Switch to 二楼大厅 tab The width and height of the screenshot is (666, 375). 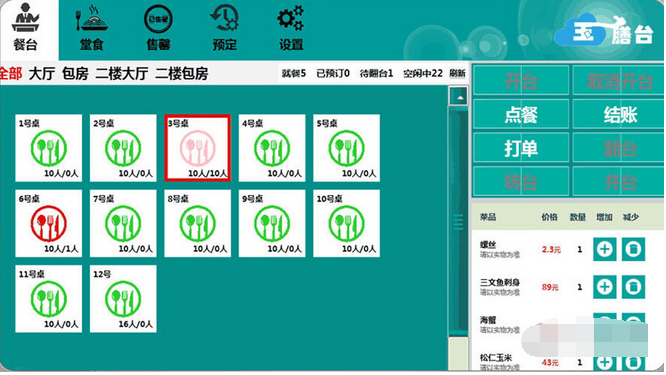click(x=122, y=73)
